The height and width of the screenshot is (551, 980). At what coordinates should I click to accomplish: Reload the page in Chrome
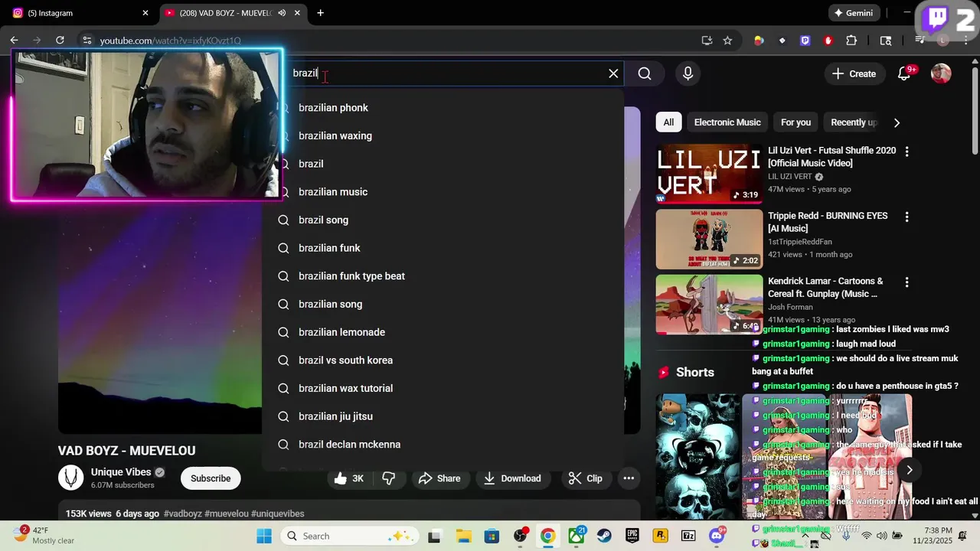60,40
